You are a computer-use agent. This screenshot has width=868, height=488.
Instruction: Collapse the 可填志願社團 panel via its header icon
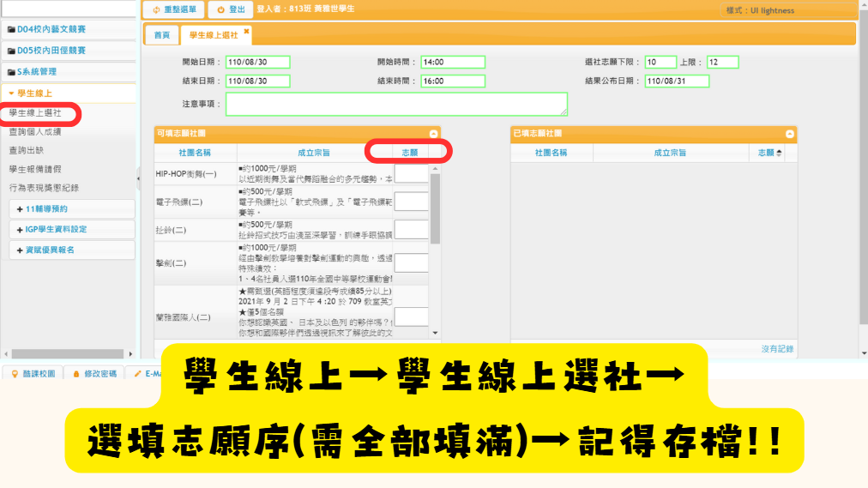click(433, 134)
